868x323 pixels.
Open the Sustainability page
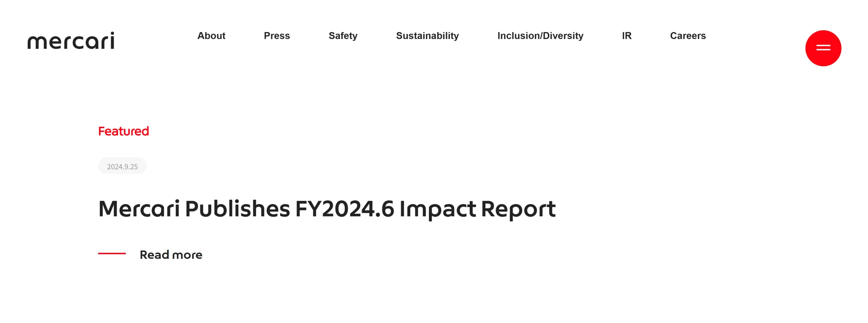pos(427,36)
